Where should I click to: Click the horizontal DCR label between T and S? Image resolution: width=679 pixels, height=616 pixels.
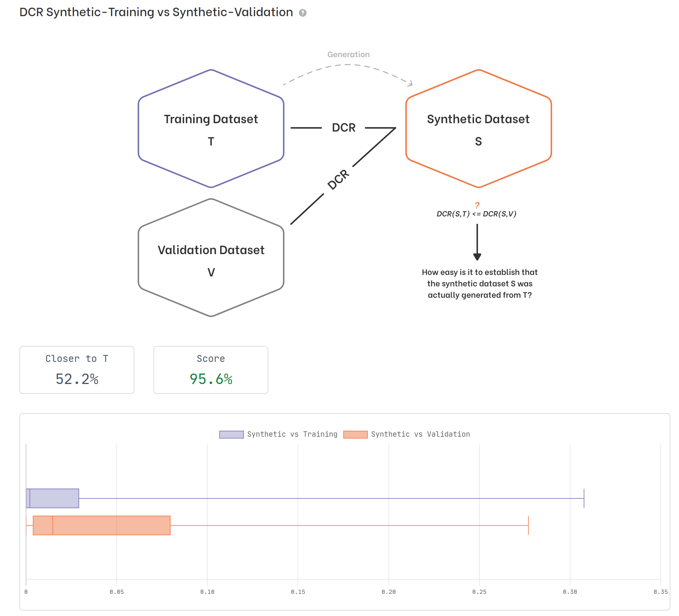click(x=344, y=128)
